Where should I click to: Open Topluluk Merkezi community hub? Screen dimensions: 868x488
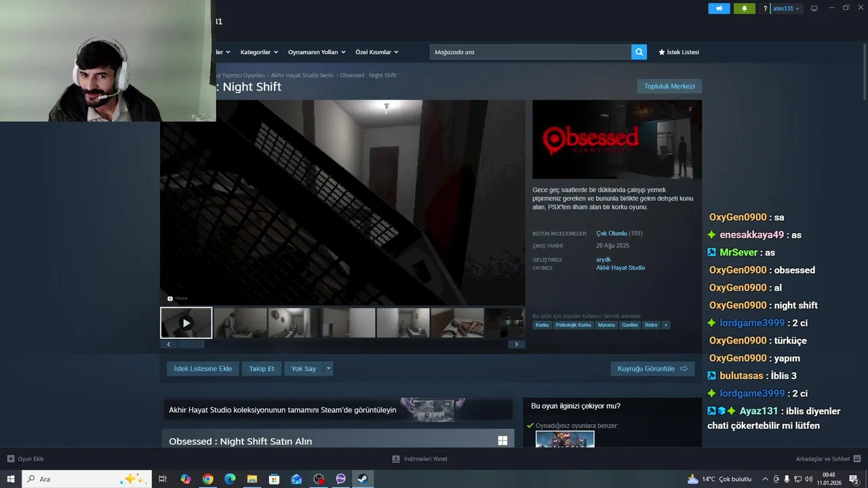[x=669, y=86]
